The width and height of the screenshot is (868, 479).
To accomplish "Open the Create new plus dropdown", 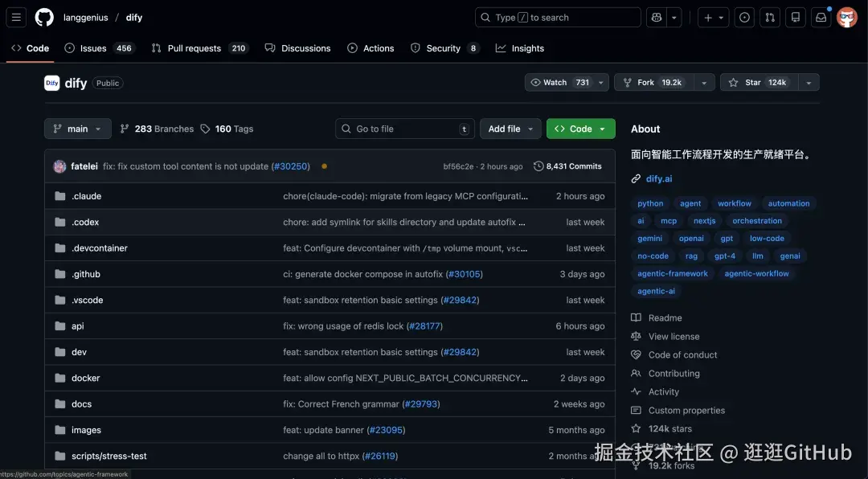I will pyautogui.click(x=714, y=17).
